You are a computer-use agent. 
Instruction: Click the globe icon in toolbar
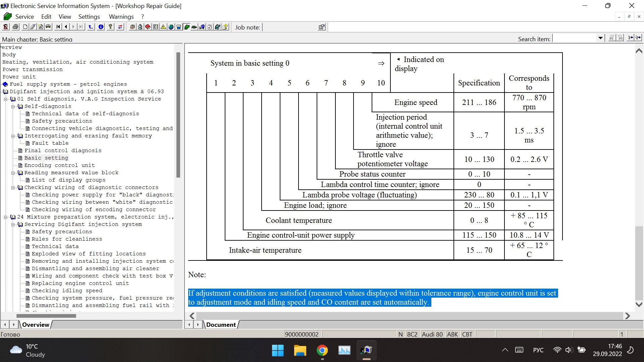point(171,27)
